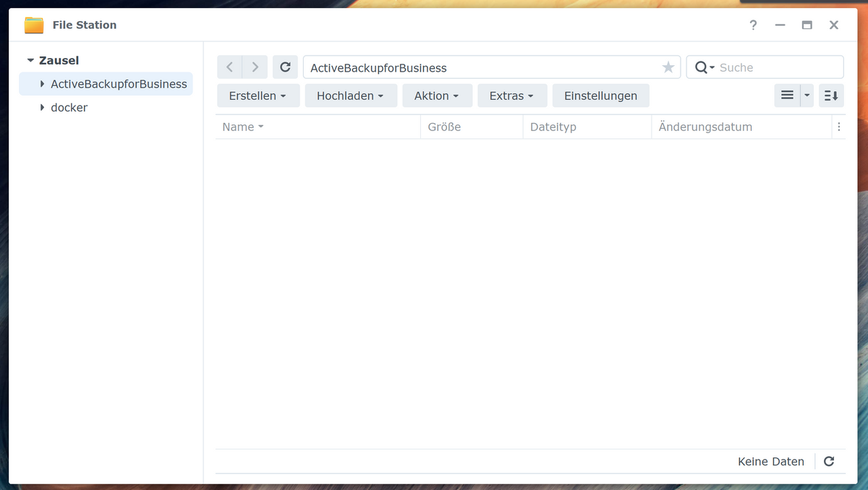
Task: Open the column options three-dot menu
Action: pyautogui.click(x=839, y=127)
